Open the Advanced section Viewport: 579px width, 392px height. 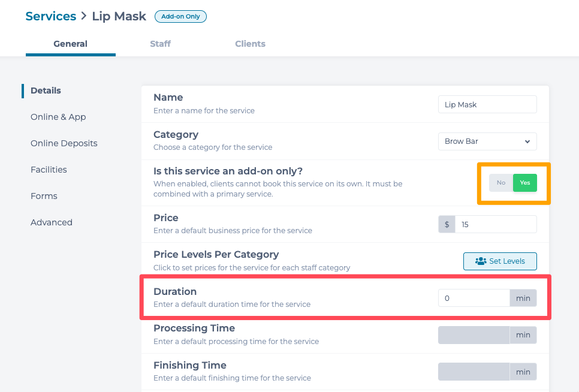(x=52, y=222)
